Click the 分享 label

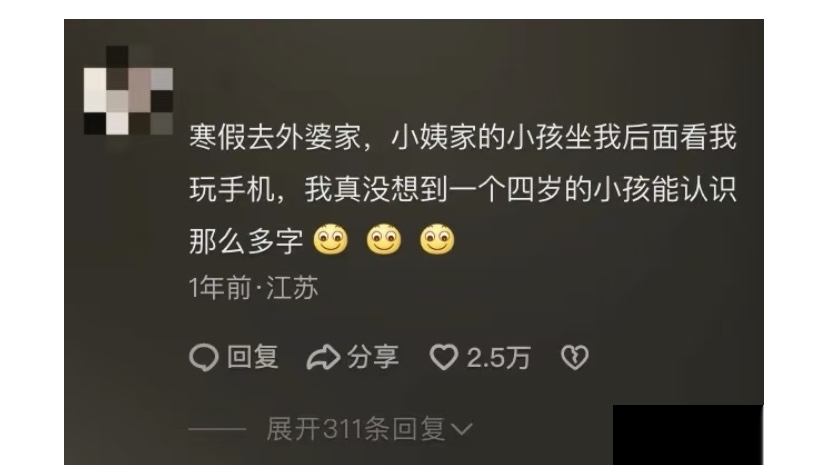coord(372,357)
